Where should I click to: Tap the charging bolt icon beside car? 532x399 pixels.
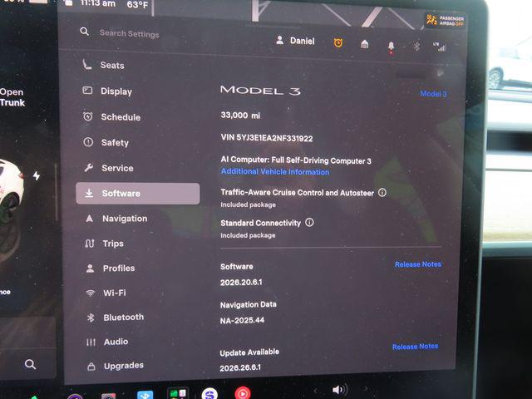click(x=37, y=175)
